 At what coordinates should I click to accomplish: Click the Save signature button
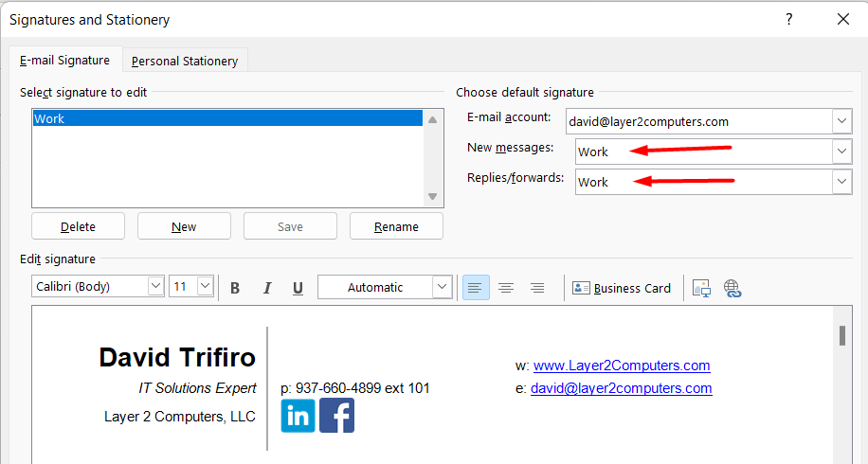click(290, 226)
